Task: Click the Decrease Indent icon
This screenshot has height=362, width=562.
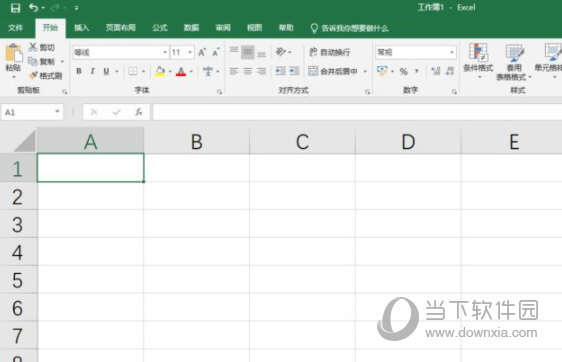Action: tap(280, 71)
